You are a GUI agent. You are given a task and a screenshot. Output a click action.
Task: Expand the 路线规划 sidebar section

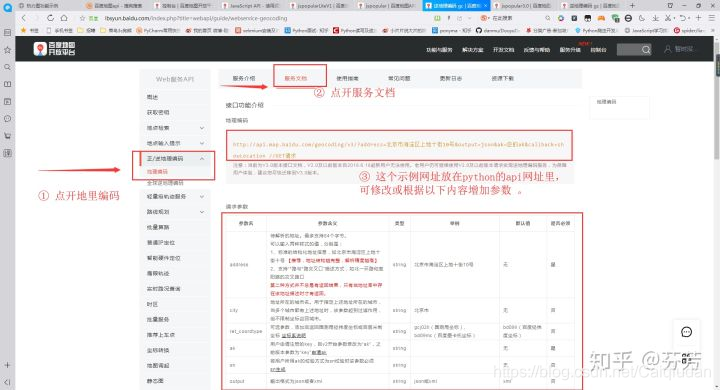coord(202,212)
